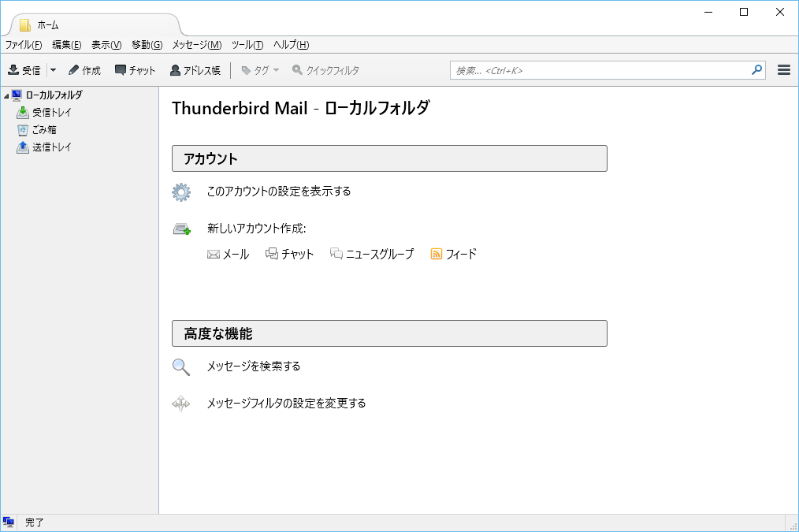This screenshot has height=532, width=799.
Task: Open the メッセージ(M) menu
Action: coord(197,45)
